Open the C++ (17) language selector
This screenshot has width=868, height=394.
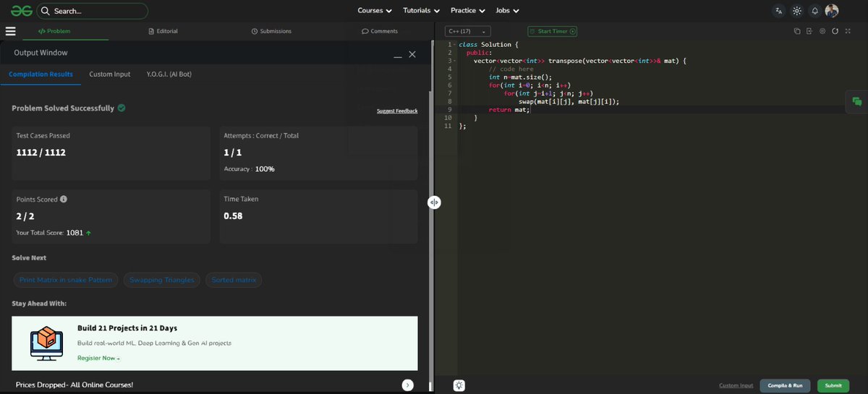(468, 31)
